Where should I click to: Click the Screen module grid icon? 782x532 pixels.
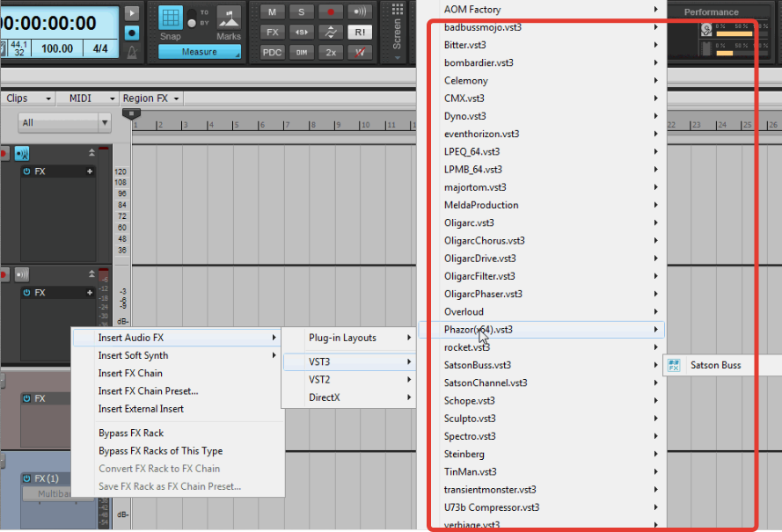(398, 9)
